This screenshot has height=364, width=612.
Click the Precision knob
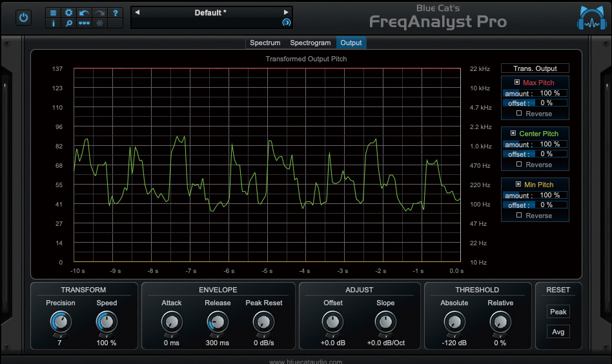[x=61, y=322]
